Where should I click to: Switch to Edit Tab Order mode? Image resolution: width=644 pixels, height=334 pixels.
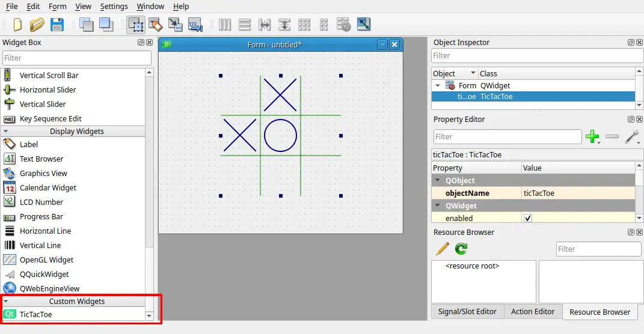[x=195, y=25]
